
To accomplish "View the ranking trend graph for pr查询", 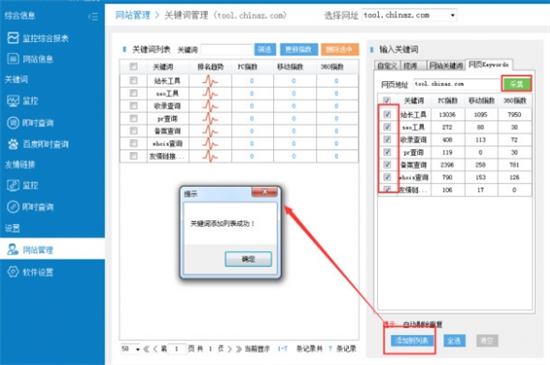I will click(x=210, y=119).
